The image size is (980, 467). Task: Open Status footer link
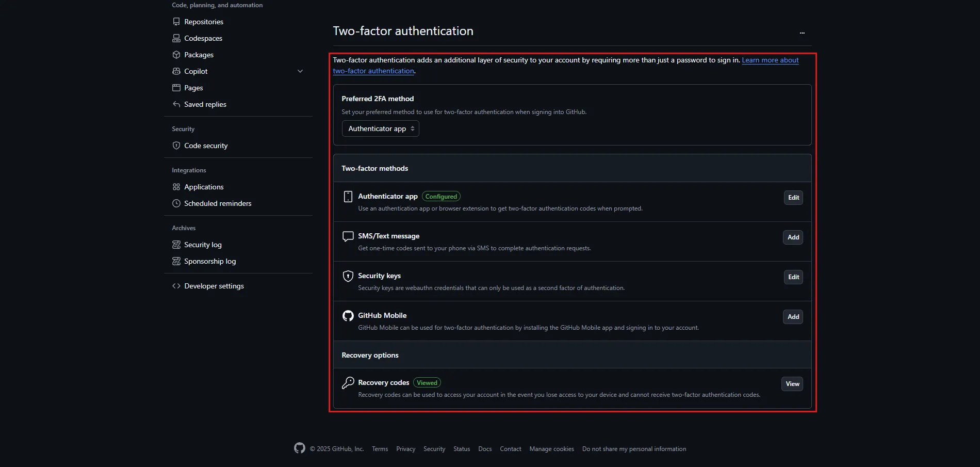click(462, 449)
